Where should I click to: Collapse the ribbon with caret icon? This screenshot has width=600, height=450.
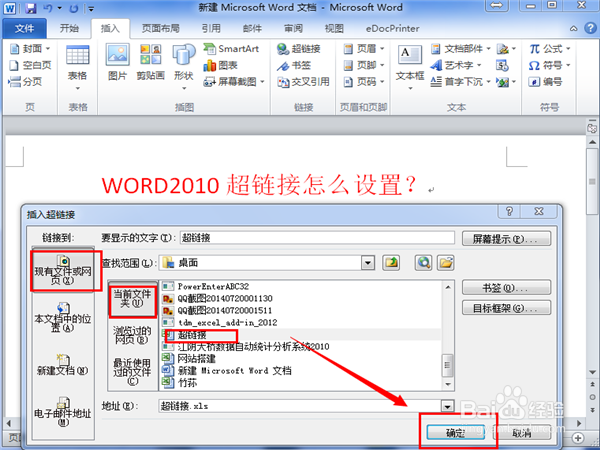click(x=574, y=28)
